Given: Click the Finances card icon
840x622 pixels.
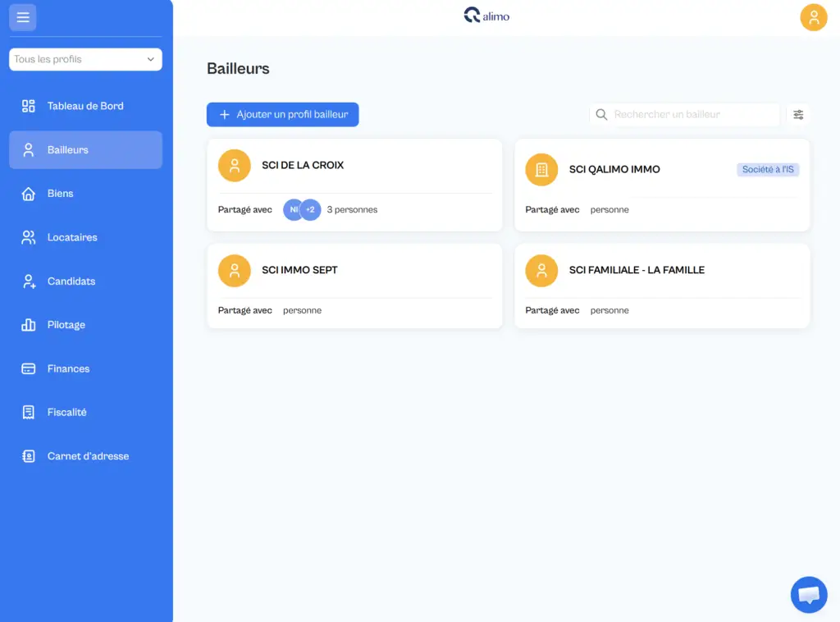Looking at the screenshot, I should coord(29,368).
